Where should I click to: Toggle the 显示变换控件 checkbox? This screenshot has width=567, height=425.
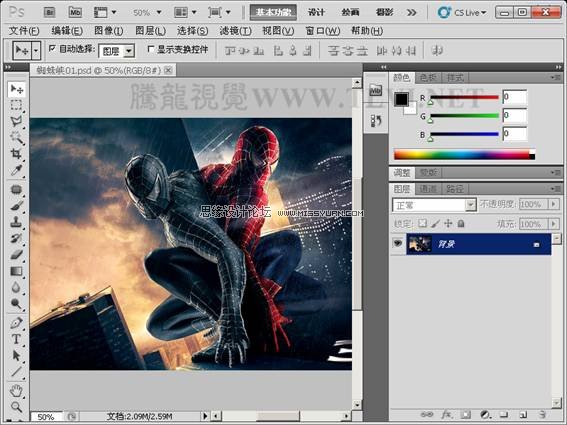pos(150,48)
